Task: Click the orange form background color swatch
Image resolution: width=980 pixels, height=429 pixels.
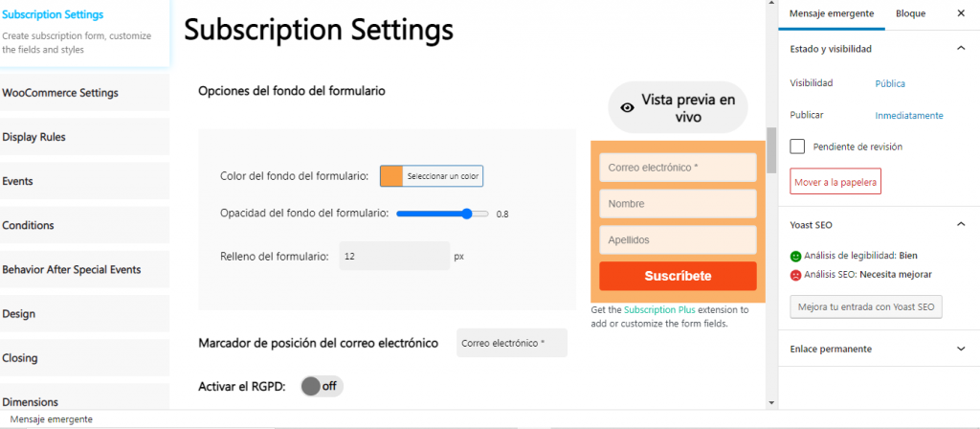Action: point(391,176)
